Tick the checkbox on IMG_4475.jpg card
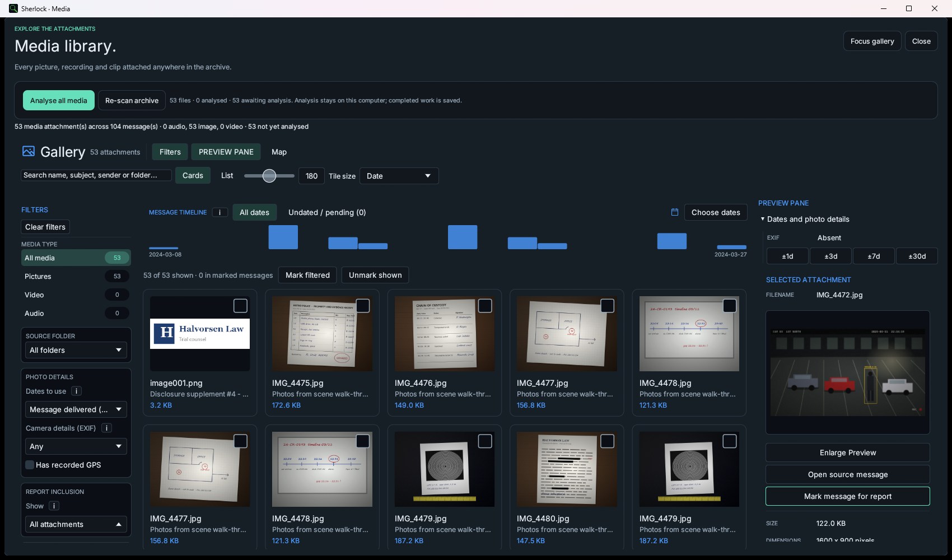 click(363, 306)
